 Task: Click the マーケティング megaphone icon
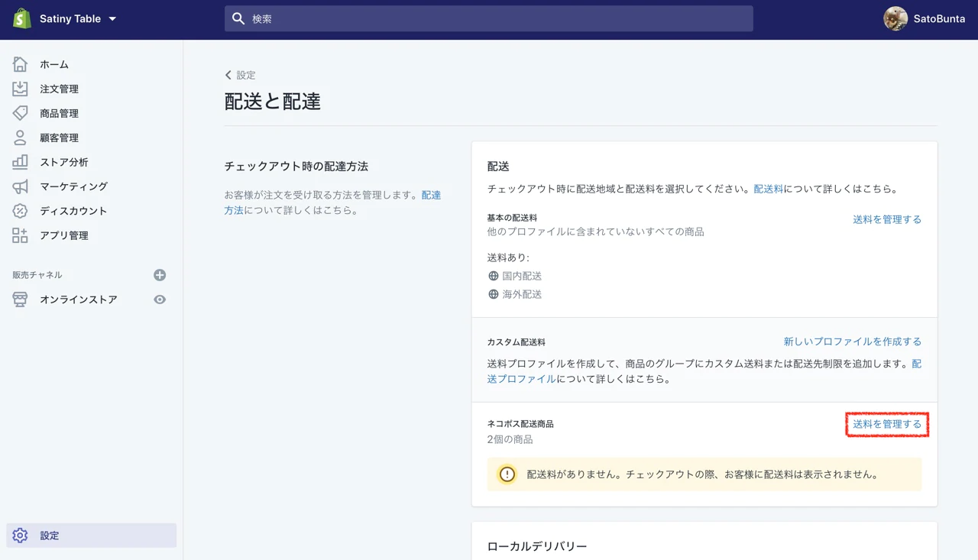(20, 186)
